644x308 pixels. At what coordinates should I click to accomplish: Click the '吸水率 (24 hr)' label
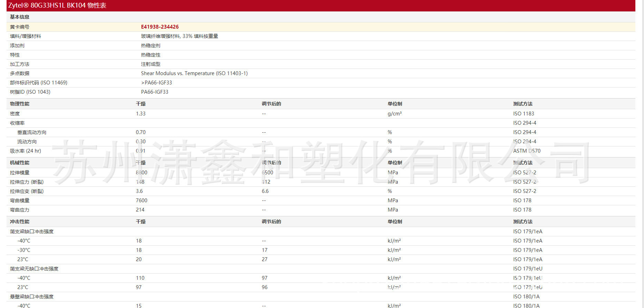(x=26, y=151)
